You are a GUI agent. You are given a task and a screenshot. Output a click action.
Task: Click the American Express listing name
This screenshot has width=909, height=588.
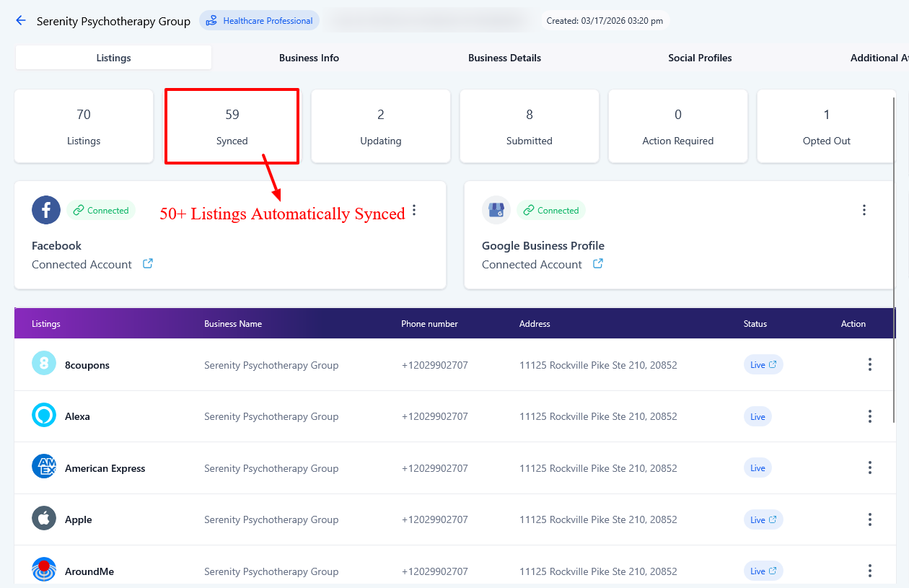point(105,468)
